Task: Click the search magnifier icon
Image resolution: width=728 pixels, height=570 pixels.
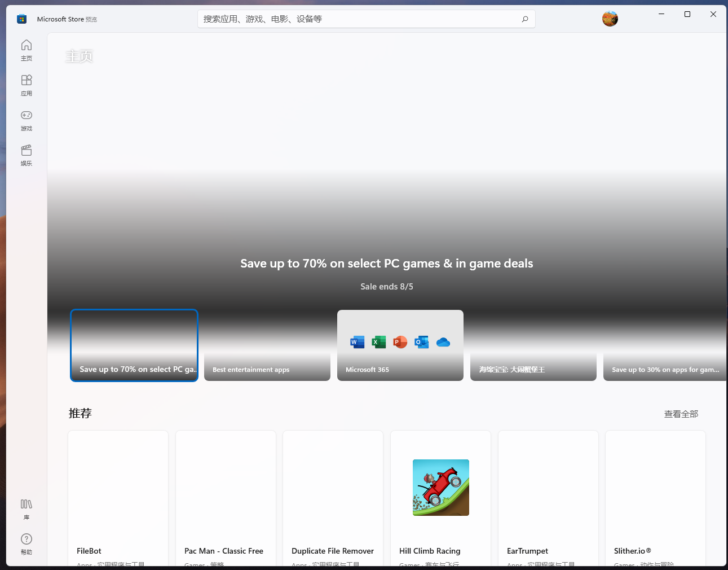Action: 525,19
